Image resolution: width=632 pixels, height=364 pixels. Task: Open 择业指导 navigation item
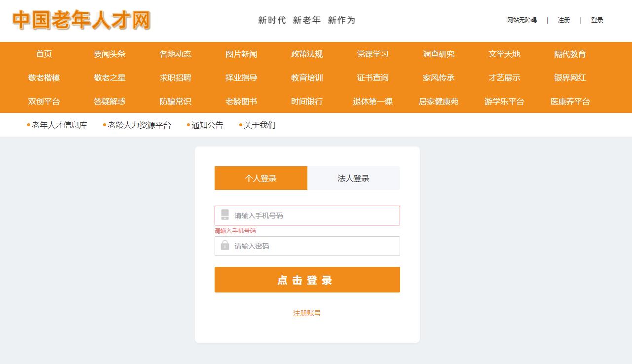click(241, 77)
